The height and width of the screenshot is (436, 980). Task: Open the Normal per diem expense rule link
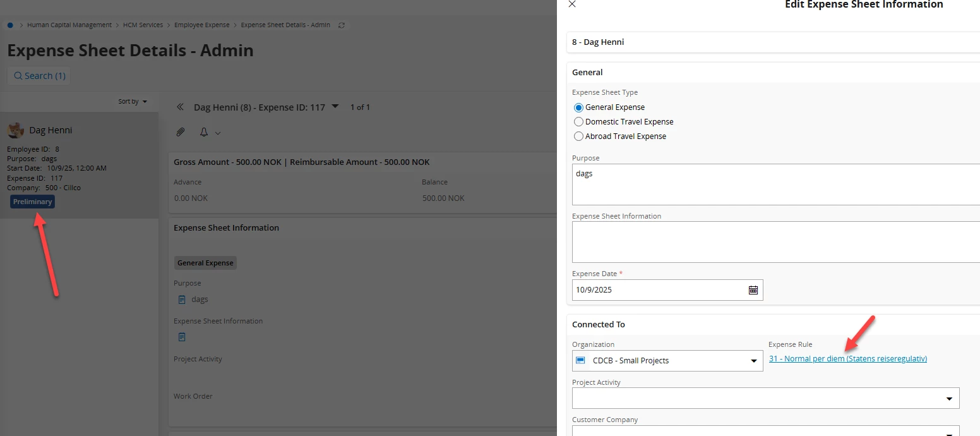click(847, 359)
